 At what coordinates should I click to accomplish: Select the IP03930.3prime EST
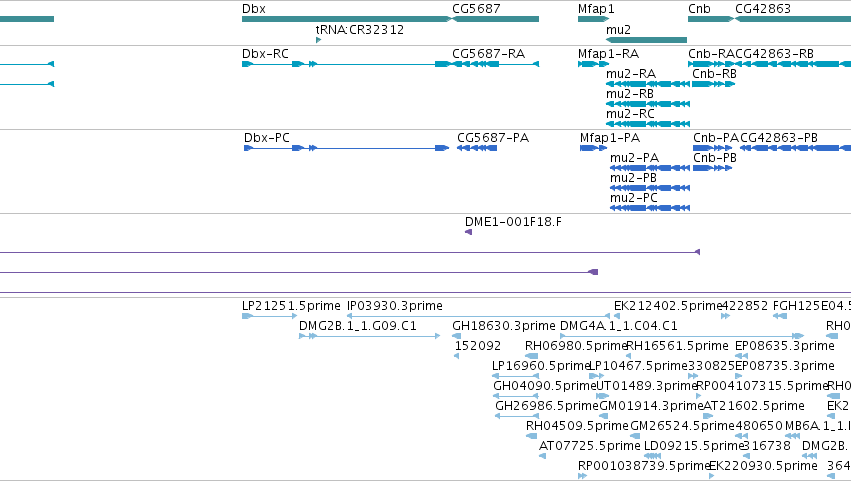(479, 317)
